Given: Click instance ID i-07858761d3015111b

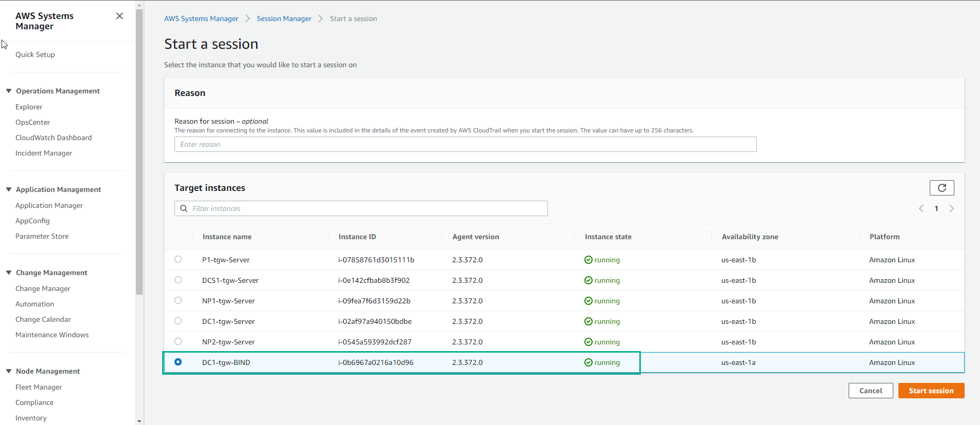Looking at the screenshot, I should (376, 260).
